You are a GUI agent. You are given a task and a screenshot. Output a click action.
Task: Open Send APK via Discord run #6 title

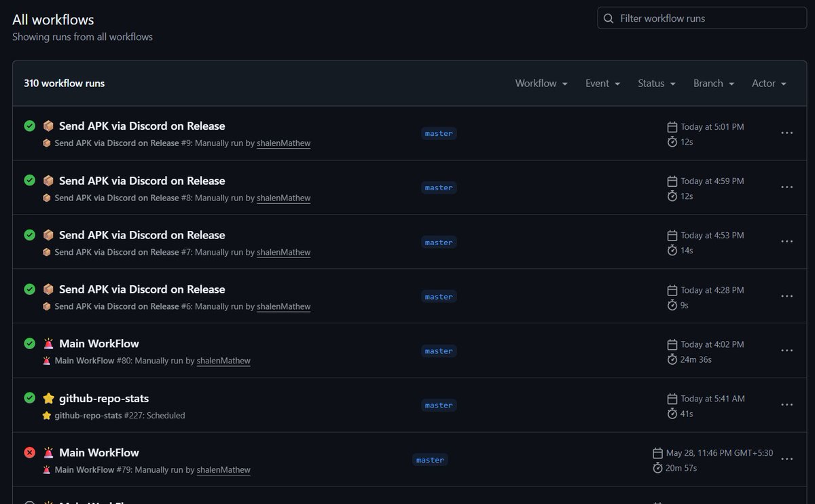click(x=142, y=289)
